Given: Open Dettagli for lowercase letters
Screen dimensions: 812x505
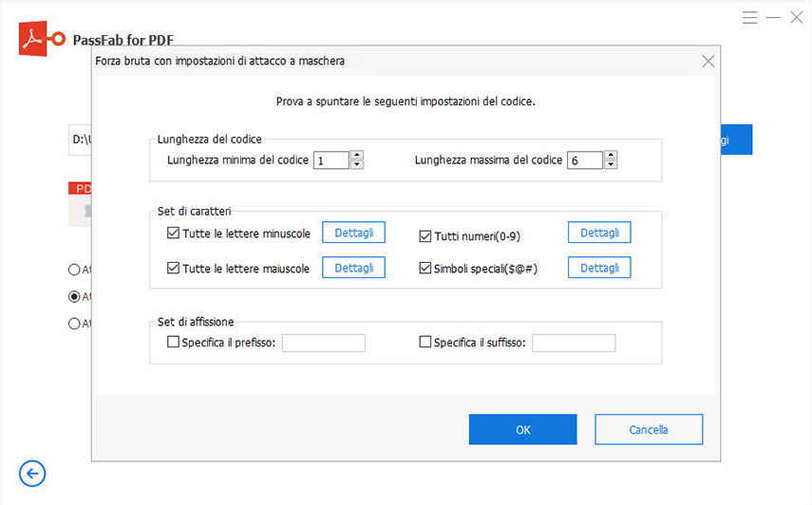Looking at the screenshot, I should [x=353, y=233].
